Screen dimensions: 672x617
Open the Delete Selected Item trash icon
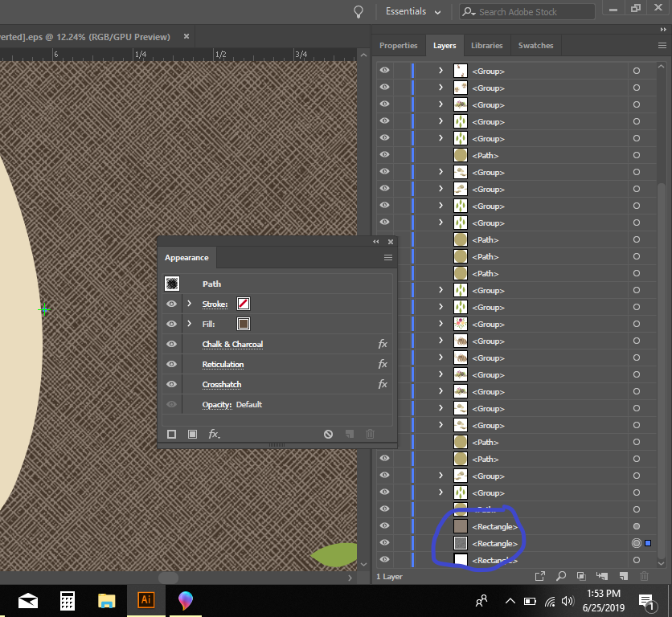click(643, 576)
